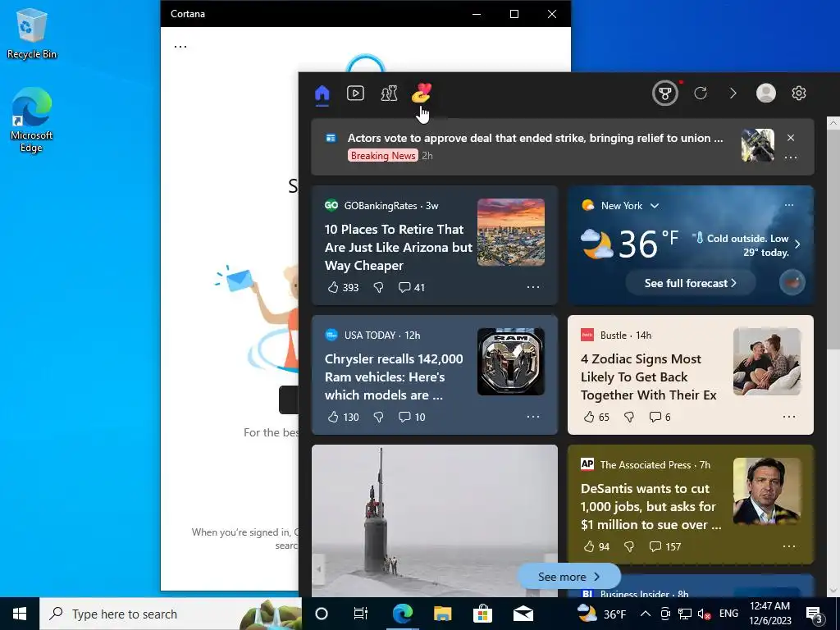
Task: Open Mail app from taskbar
Action: pos(523,614)
